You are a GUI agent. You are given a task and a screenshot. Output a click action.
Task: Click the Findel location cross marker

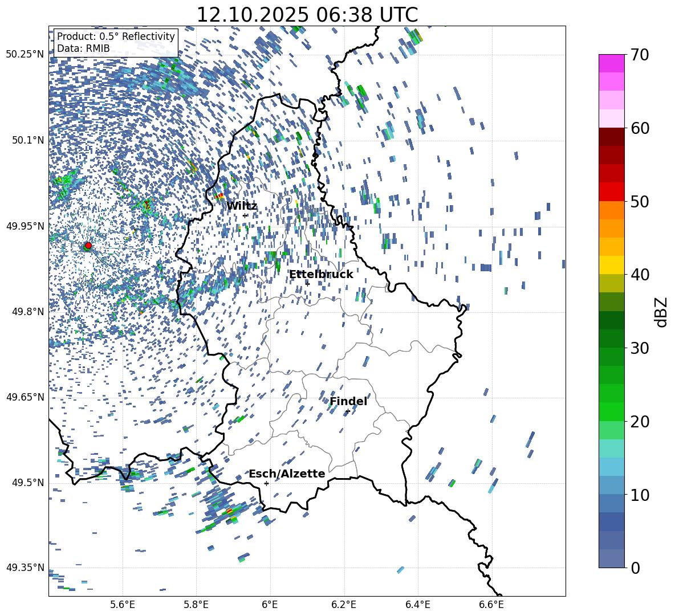347,411
